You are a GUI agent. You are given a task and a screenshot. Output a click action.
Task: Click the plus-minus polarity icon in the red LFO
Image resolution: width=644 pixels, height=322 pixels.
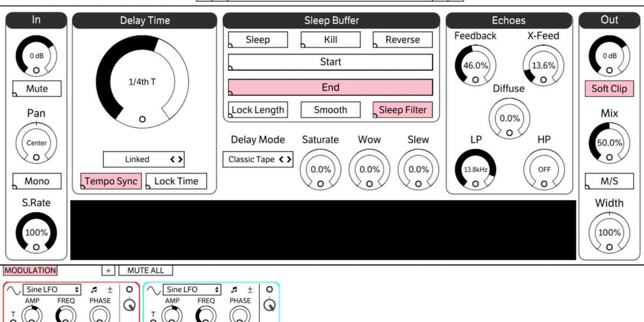pos(108,290)
